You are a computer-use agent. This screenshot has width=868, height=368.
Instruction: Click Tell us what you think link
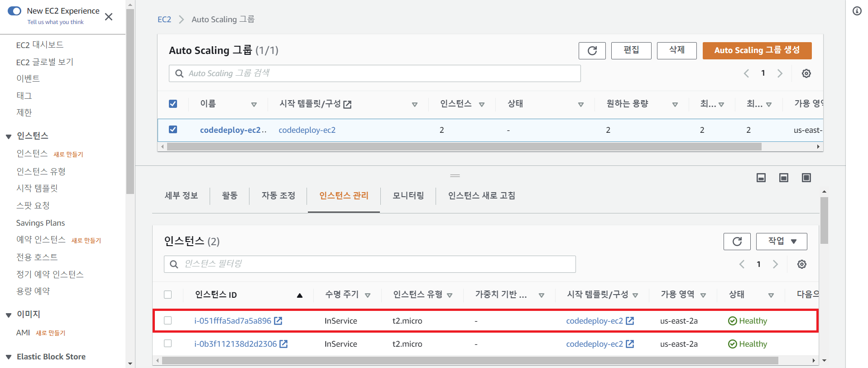pyautogui.click(x=55, y=22)
